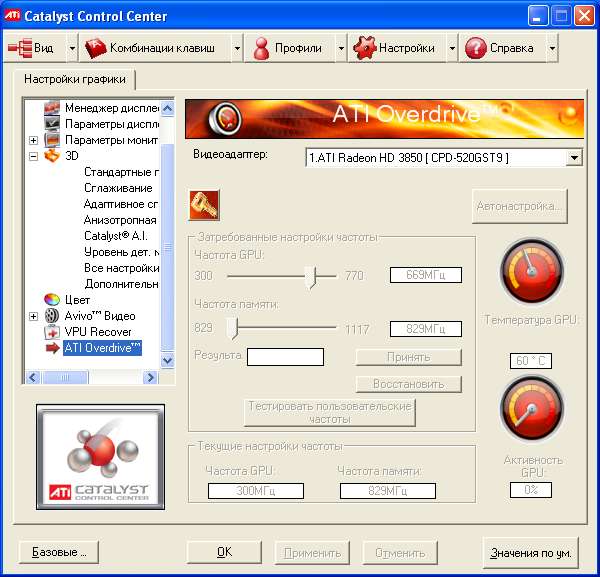Click the Принять button
This screenshot has width=600, height=577.
coord(409,357)
